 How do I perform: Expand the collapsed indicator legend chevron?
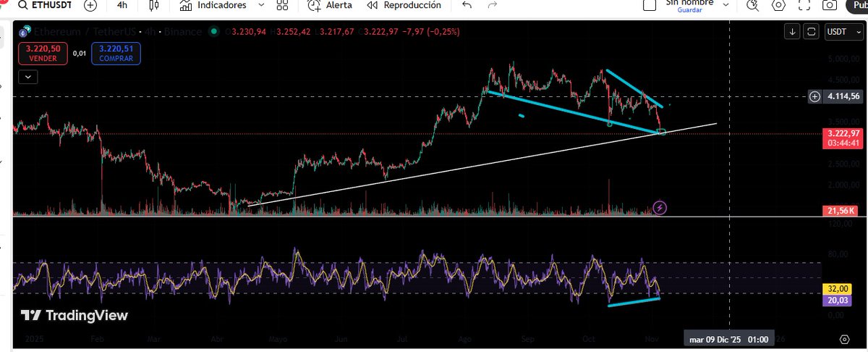[x=27, y=76]
